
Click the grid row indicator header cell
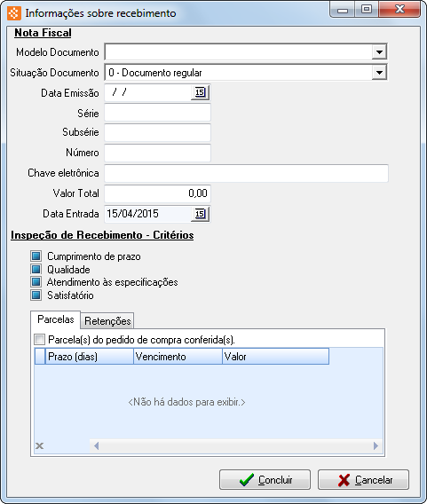point(40,356)
